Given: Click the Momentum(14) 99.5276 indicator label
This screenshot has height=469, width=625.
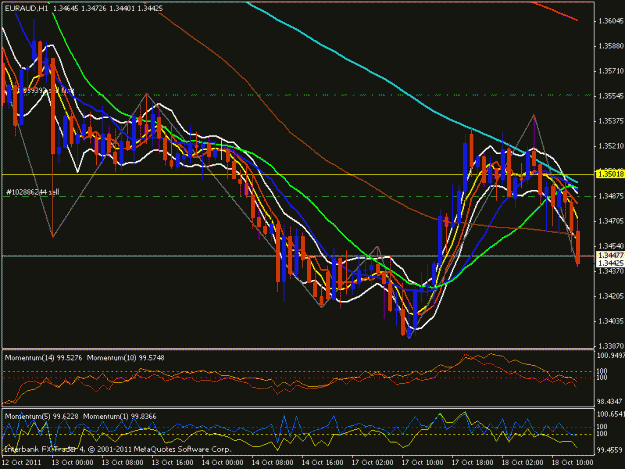Looking at the screenshot, I should pyautogui.click(x=43, y=358).
